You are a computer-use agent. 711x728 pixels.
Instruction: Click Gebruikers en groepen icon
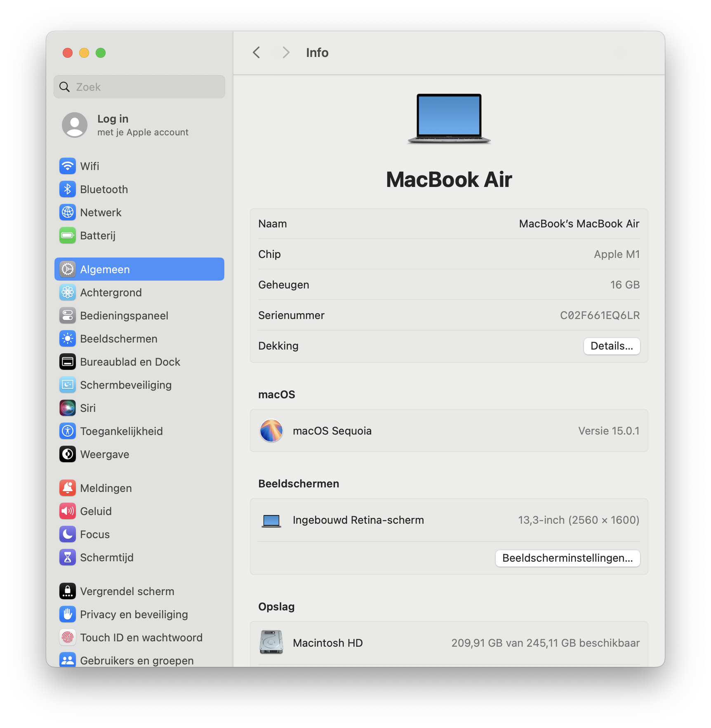click(x=68, y=659)
